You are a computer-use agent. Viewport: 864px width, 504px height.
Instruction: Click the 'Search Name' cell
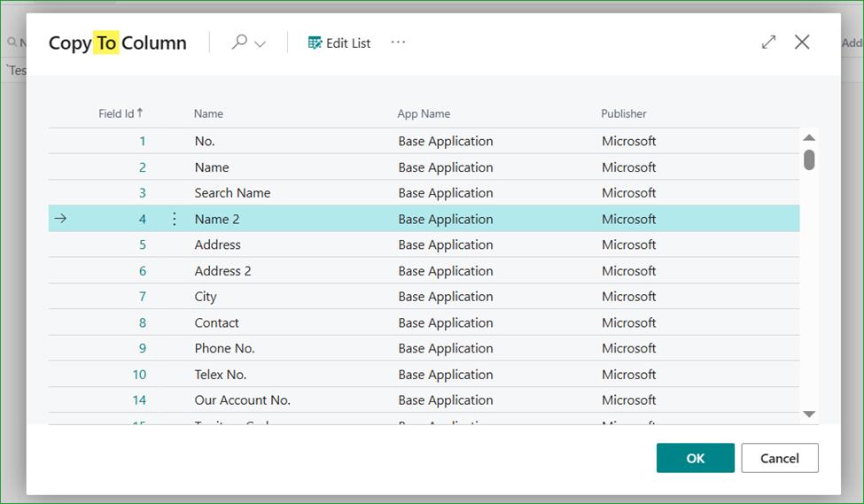click(x=232, y=193)
